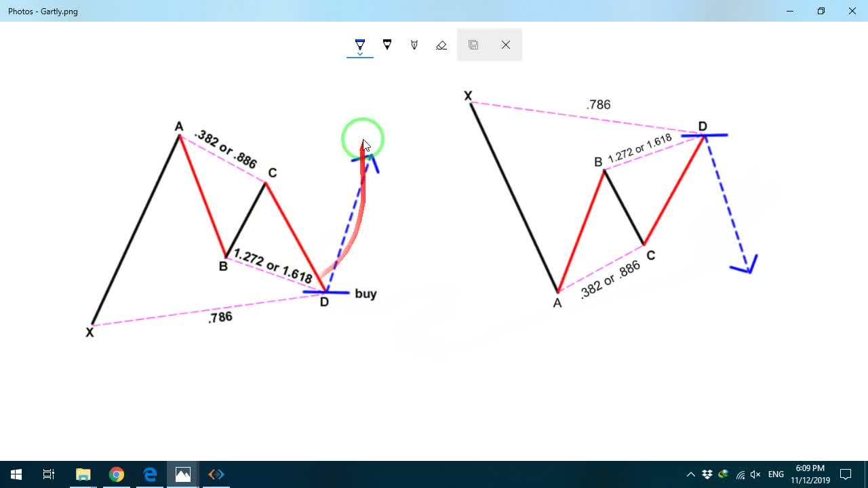Image resolution: width=868 pixels, height=488 pixels.
Task: Open the Action Center notifications
Action: pos(846,474)
